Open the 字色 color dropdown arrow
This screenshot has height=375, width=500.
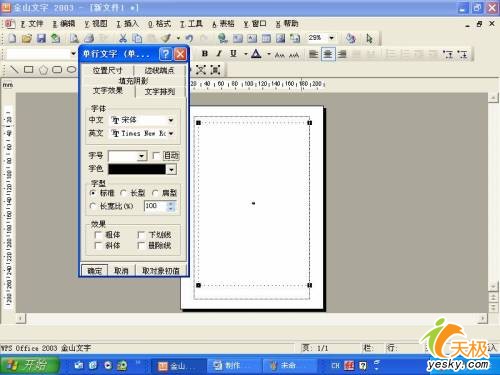(x=171, y=170)
